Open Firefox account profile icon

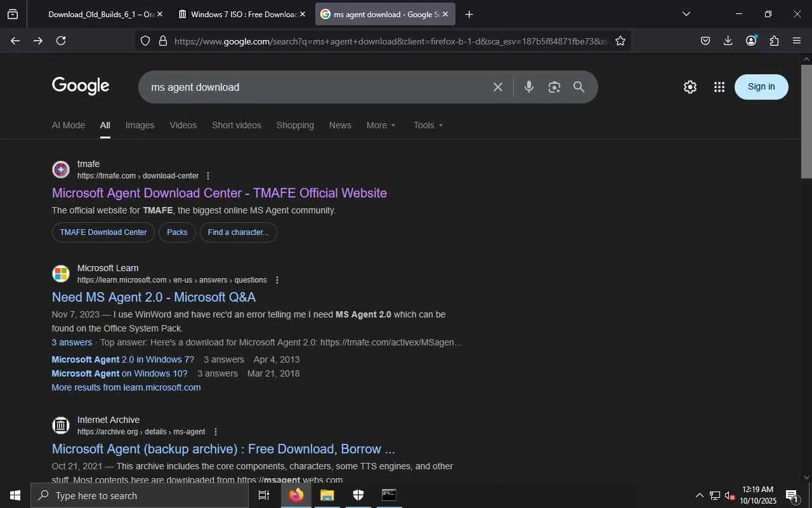pos(751,41)
